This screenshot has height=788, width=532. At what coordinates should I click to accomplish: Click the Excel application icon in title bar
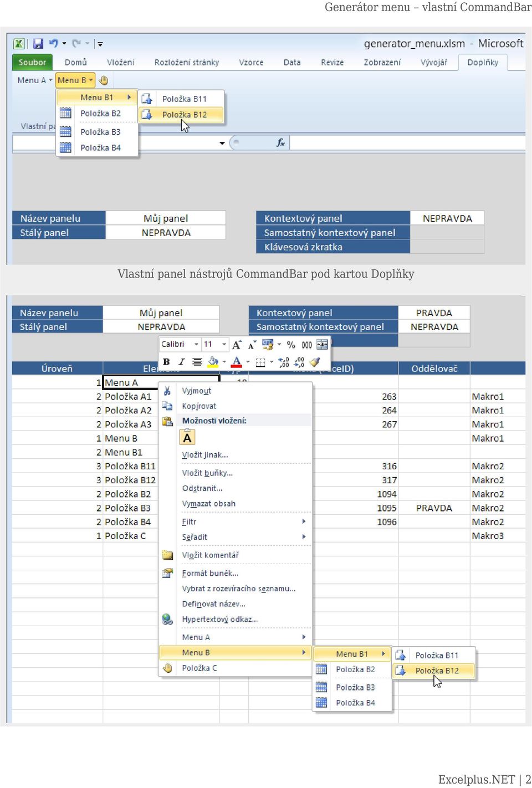(19, 43)
